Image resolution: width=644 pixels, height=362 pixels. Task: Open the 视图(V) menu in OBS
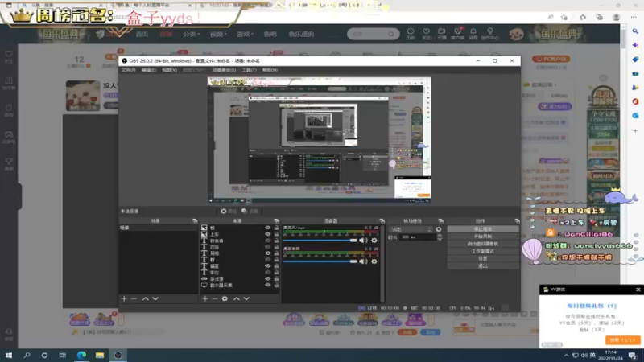click(x=169, y=70)
